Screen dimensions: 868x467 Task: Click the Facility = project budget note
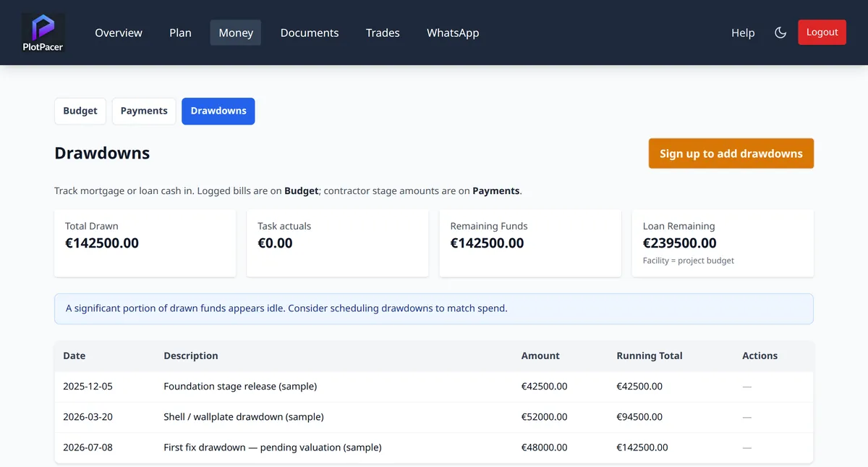pos(689,261)
